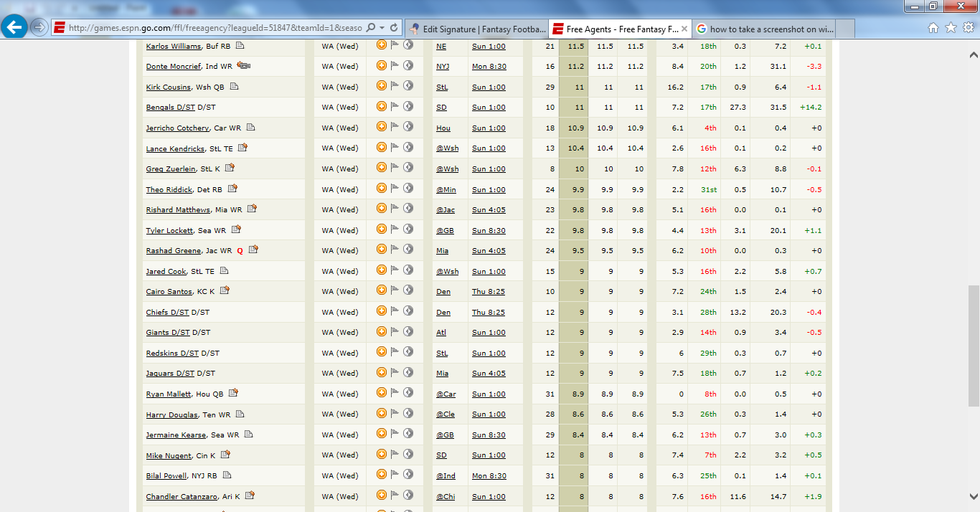Open Tyler Lockett player link
This screenshot has width=980, height=512.
click(x=169, y=230)
